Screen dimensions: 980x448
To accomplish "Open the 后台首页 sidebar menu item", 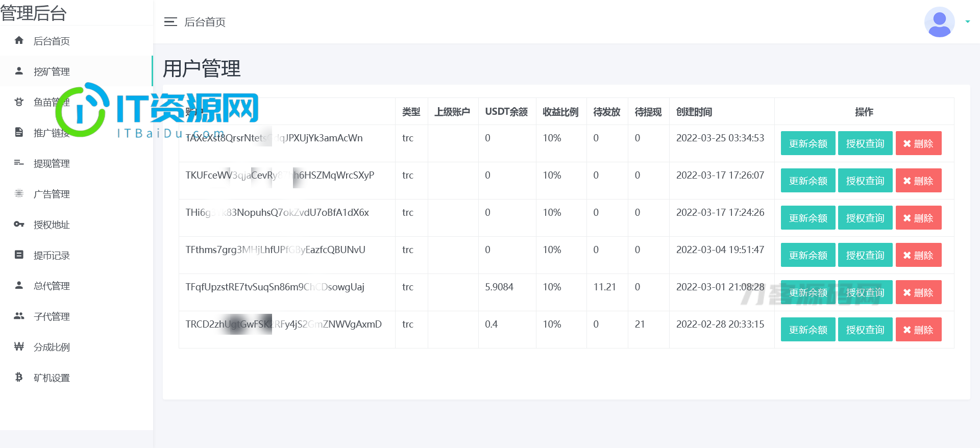I will (76, 41).
